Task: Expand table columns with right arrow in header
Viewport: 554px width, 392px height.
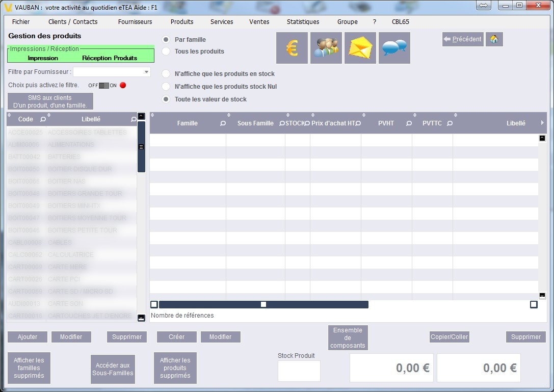Action: [x=542, y=123]
